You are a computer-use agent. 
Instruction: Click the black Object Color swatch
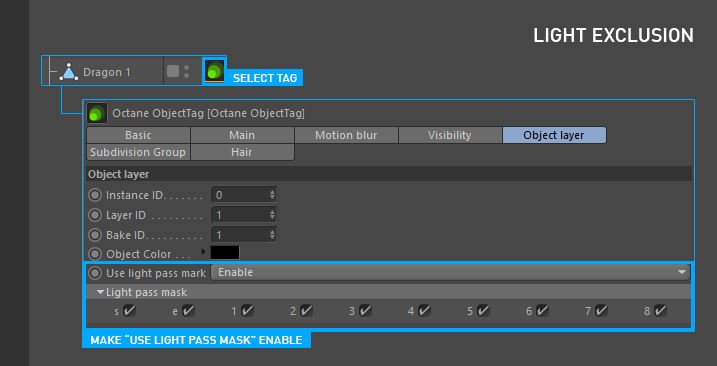click(x=225, y=253)
